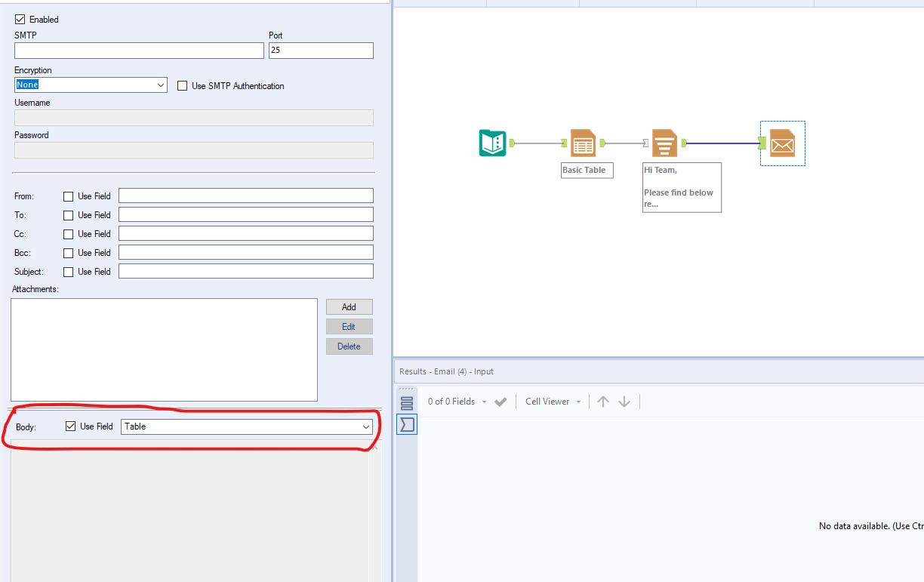Click the up arrow to navigate records
Screen dimensions: 924x582
[602, 401]
